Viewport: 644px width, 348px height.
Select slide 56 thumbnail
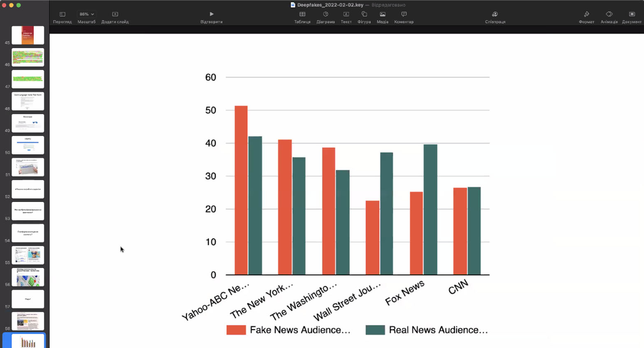coord(28,277)
